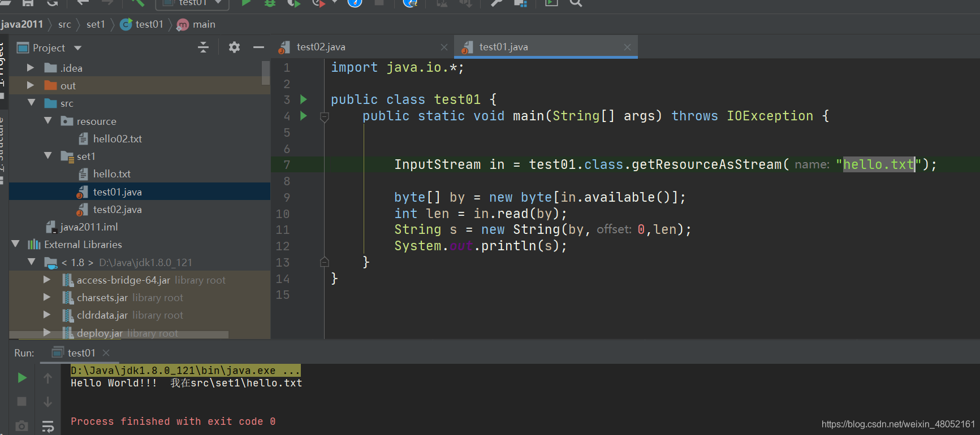
Task: Run test01 from the top toolbar
Action: pyautogui.click(x=246, y=3)
